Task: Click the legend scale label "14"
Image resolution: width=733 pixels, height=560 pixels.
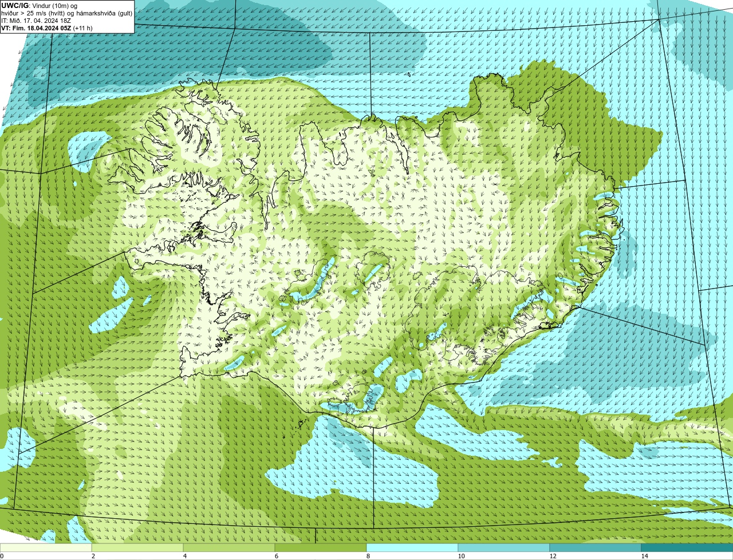Action: (x=644, y=556)
